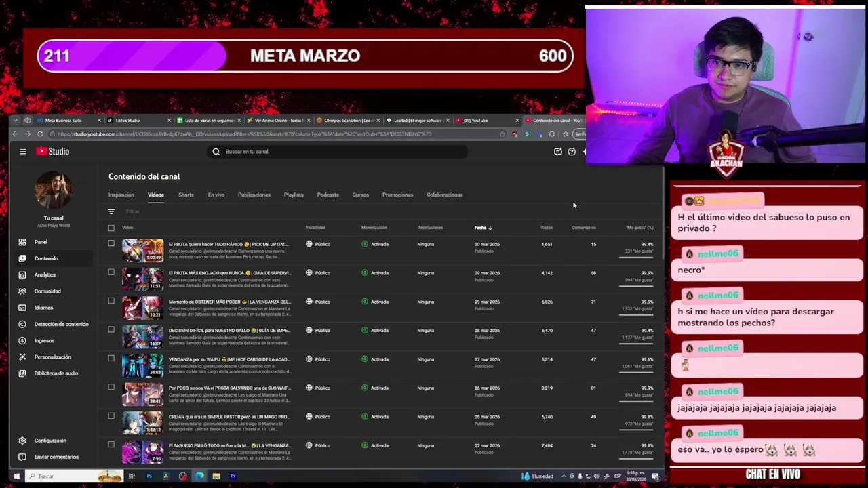Image resolution: width=868 pixels, height=488 pixels.
Task: Open monetization status of 'VENGANZA por su WAIFU'
Action: 375,359
